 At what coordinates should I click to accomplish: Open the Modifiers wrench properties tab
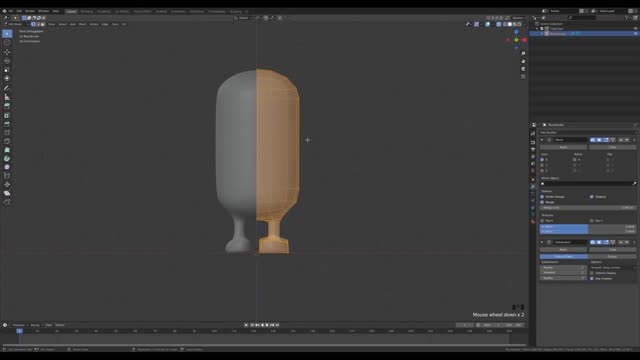pyautogui.click(x=533, y=186)
